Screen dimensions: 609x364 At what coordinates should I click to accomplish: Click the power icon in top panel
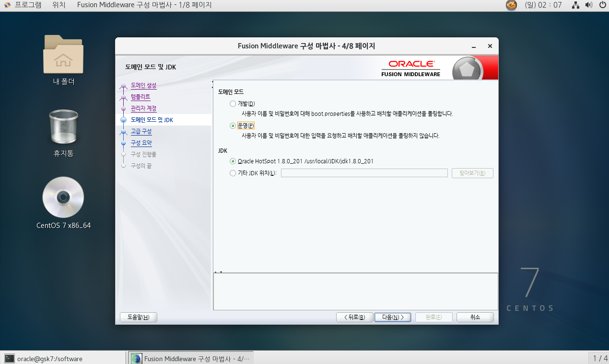[x=603, y=5]
